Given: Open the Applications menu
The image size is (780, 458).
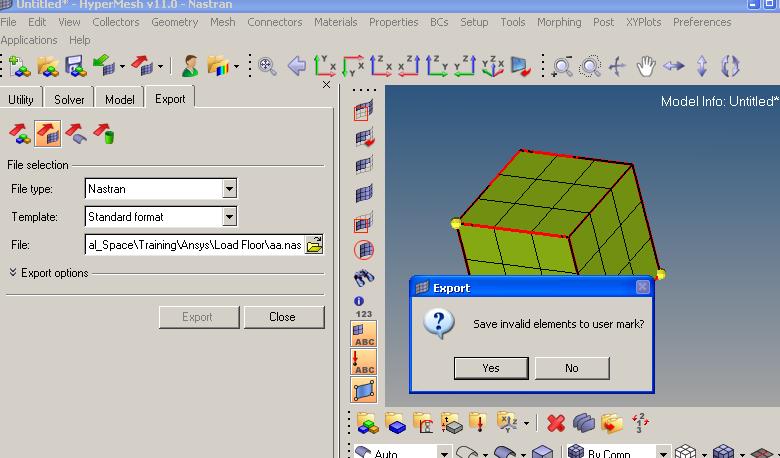Looking at the screenshot, I should tap(29, 40).
